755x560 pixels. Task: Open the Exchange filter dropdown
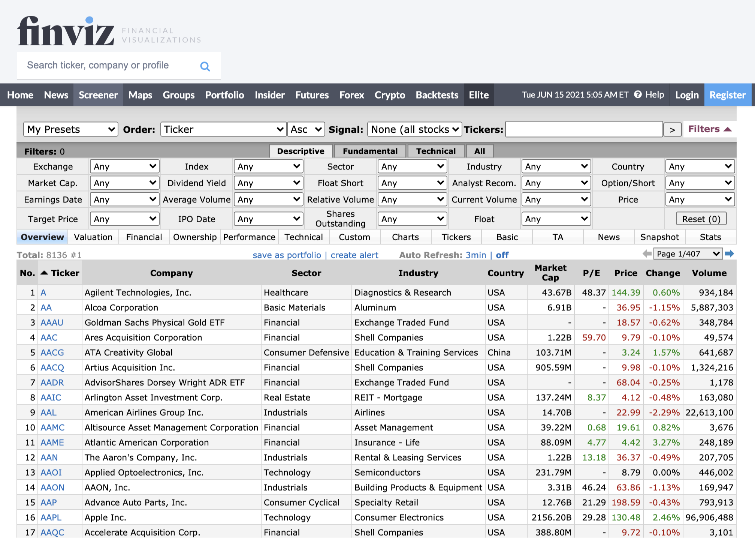124,166
